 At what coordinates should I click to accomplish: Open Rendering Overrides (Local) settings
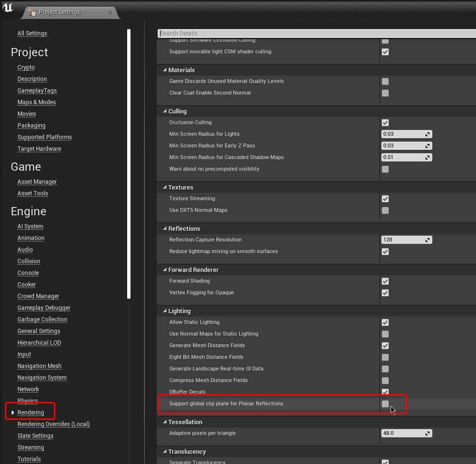[x=53, y=424]
